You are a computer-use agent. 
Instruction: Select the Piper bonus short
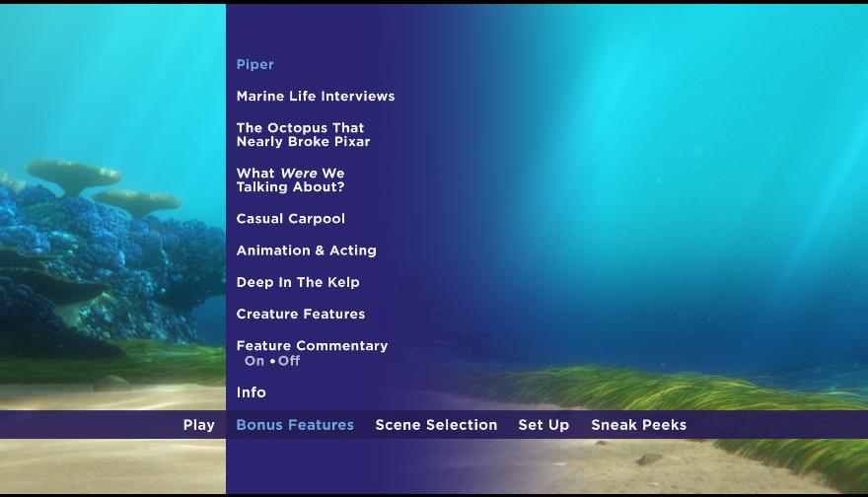pyautogui.click(x=254, y=64)
